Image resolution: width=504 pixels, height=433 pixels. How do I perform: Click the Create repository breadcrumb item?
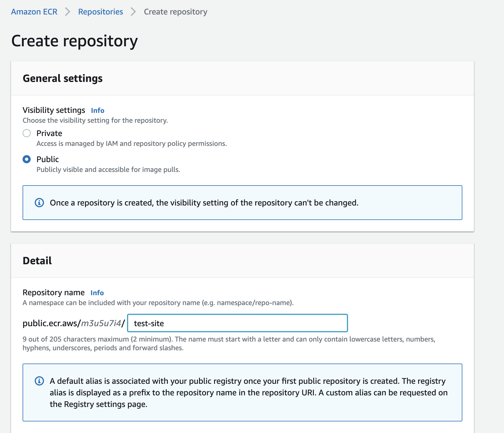click(175, 12)
